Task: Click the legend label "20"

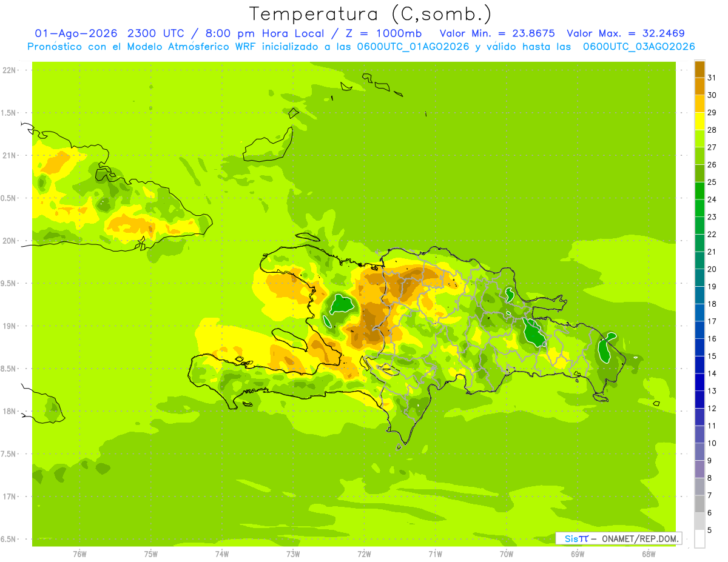Action: [712, 269]
